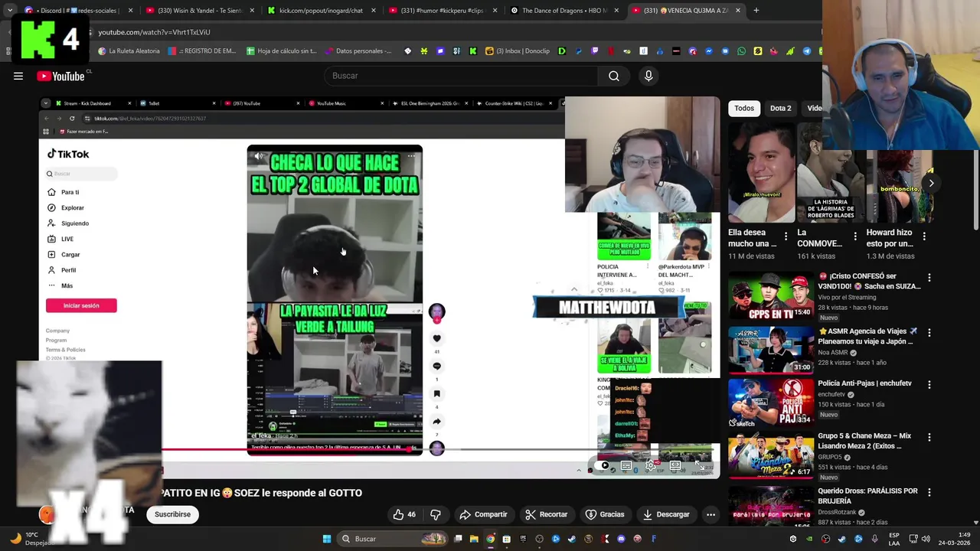Open options for ASMR Agencia de Viajes
The width and height of the screenshot is (980, 551).
pyautogui.click(x=929, y=333)
